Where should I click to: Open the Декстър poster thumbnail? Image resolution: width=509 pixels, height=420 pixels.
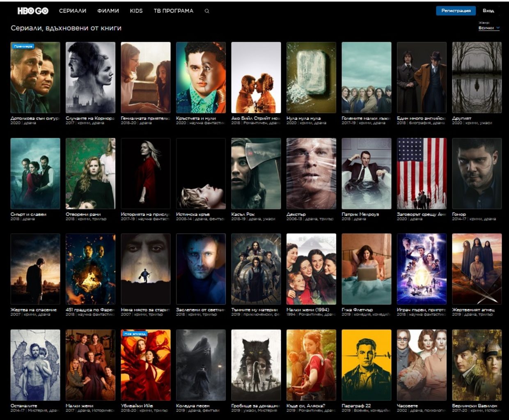(311, 173)
